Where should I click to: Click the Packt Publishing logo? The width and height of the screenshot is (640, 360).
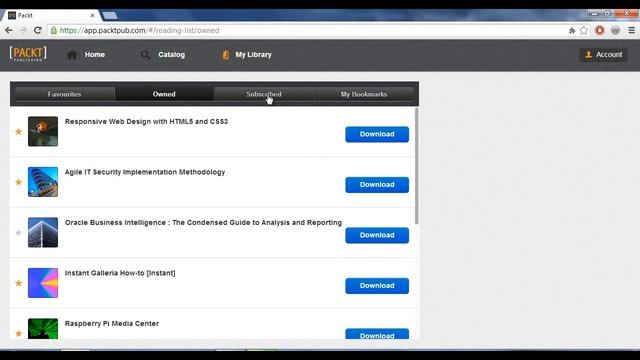tap(28, 54)
